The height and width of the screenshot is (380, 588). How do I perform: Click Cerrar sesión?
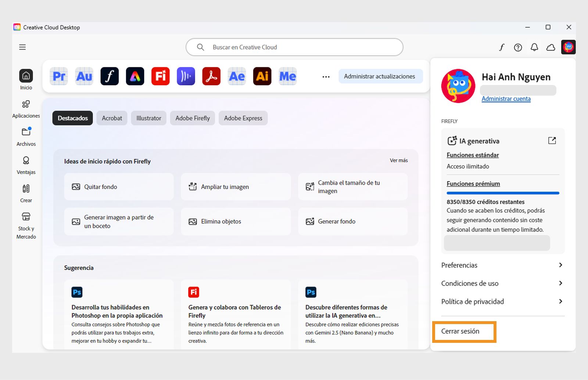(460, 331)
